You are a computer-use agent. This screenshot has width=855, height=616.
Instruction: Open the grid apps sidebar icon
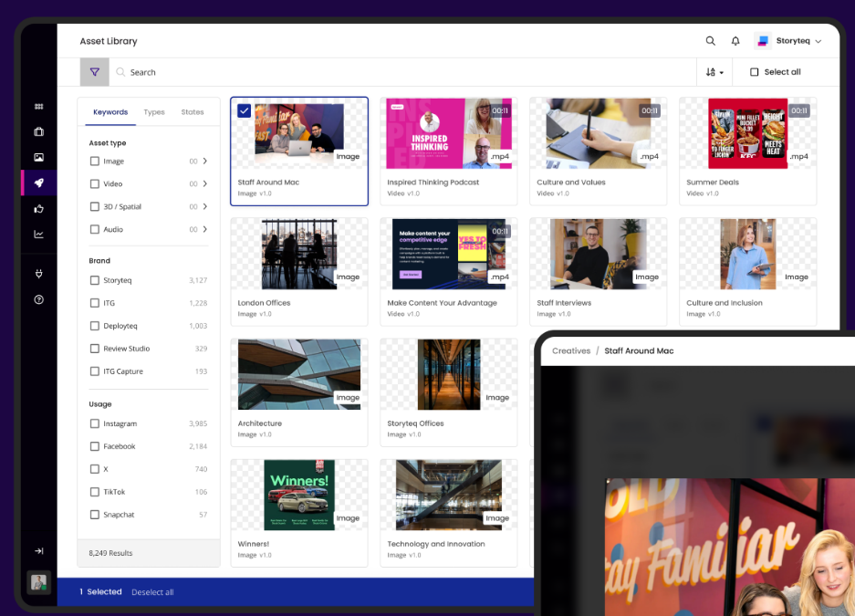(38, 106)
